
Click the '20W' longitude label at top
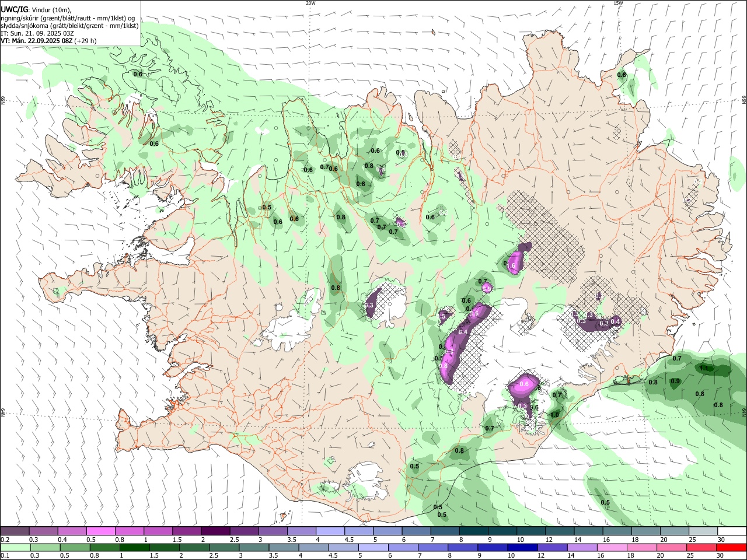310,3
